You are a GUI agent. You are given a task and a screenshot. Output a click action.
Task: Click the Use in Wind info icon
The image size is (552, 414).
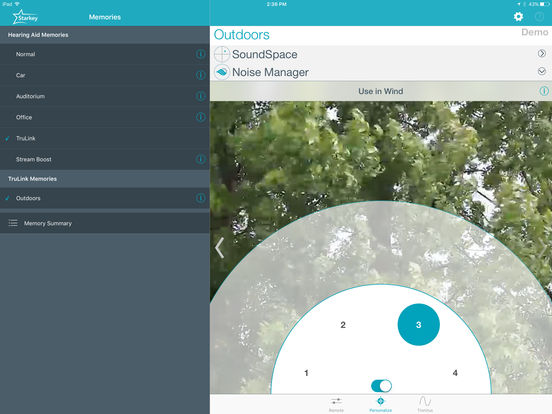544,91
